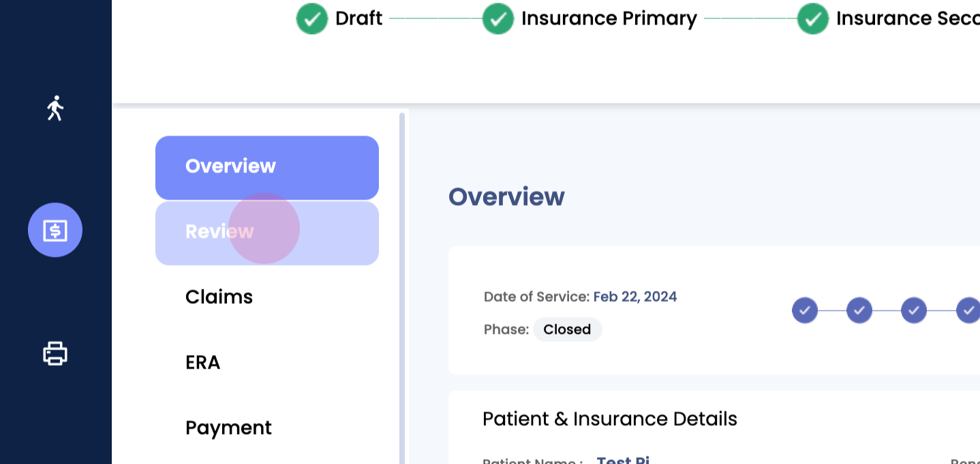
Task: Select the third blue progress step circle
Action: click(914, 310)
